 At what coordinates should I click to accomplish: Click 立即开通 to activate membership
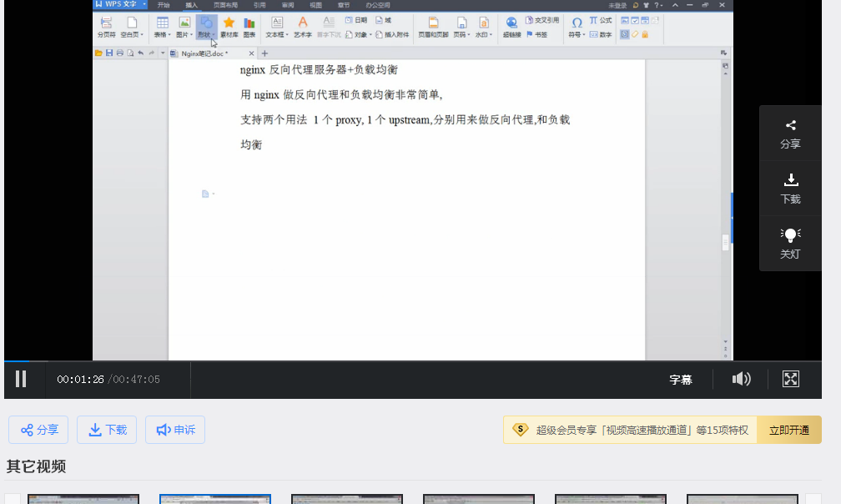[788, 430]
